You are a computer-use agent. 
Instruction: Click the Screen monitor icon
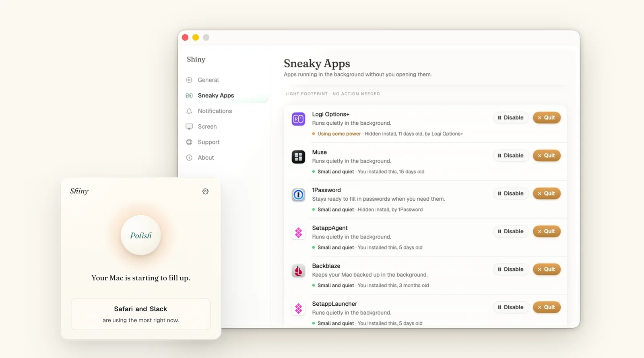[x=189, y=127]
